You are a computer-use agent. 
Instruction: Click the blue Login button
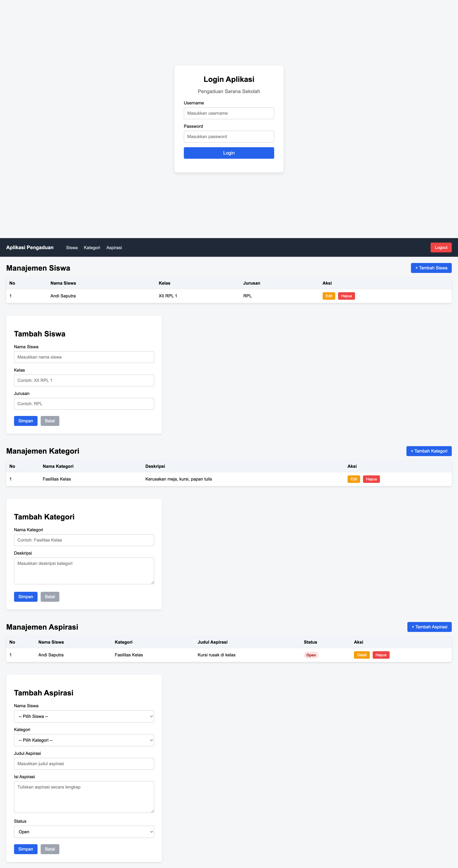point(229,153)
